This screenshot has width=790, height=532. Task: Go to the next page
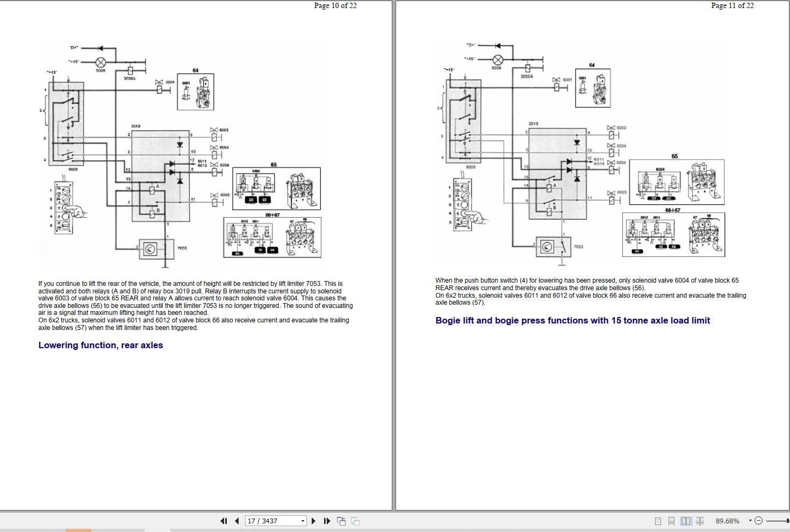[x=314, y=521]
